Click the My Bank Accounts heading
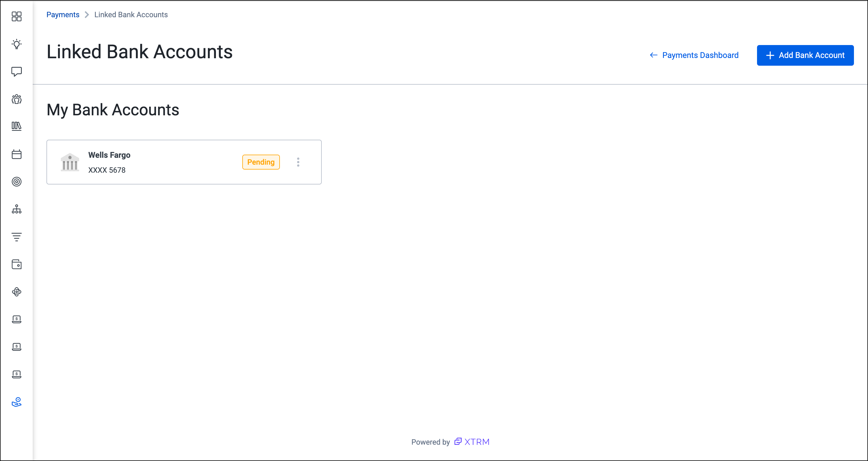The width and height of the screenshot is (868, 461). coord(113,110)
